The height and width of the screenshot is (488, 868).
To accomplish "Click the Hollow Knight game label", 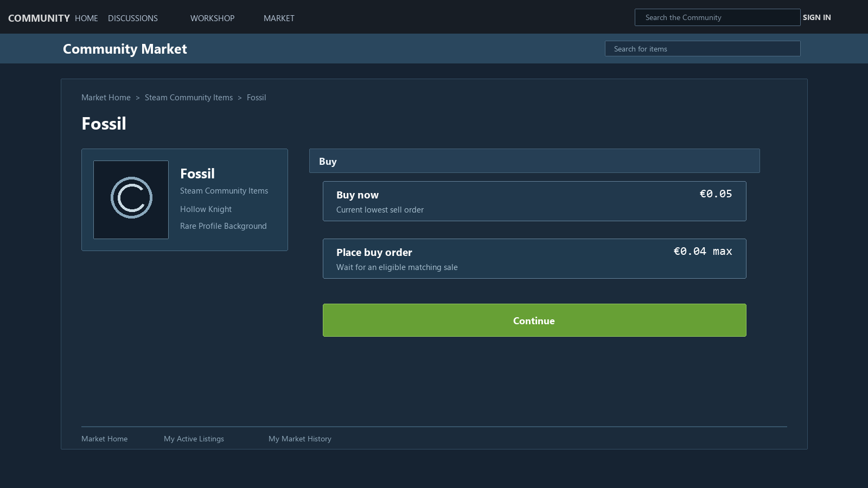I will 206,209.
